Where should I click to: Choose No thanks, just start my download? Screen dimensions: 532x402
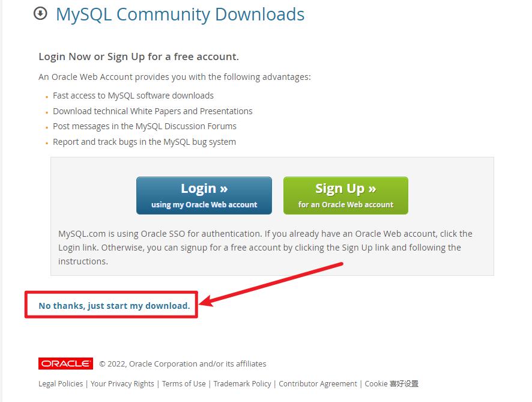coord(114,306)
